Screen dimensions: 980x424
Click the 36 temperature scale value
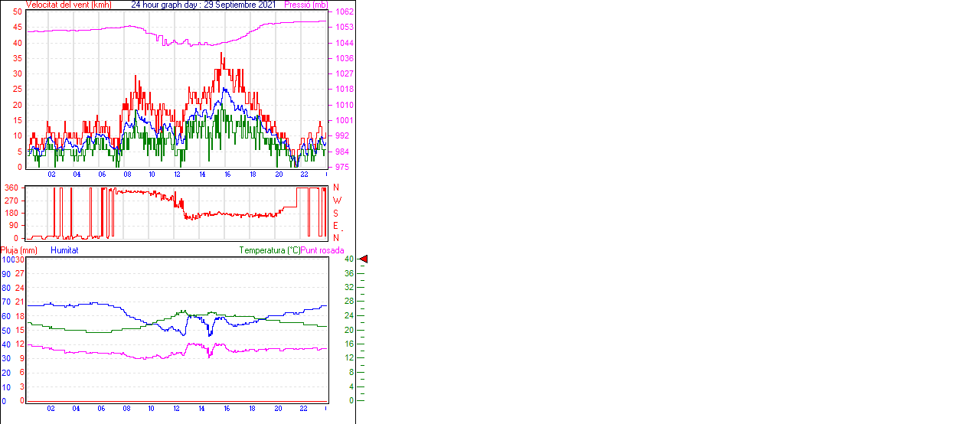[348, 273]
